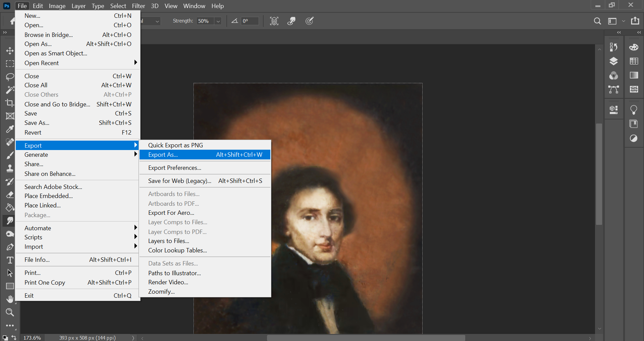644x341 pixels.
Task: Open status bar info arrow menu
Action: [133, 338]
